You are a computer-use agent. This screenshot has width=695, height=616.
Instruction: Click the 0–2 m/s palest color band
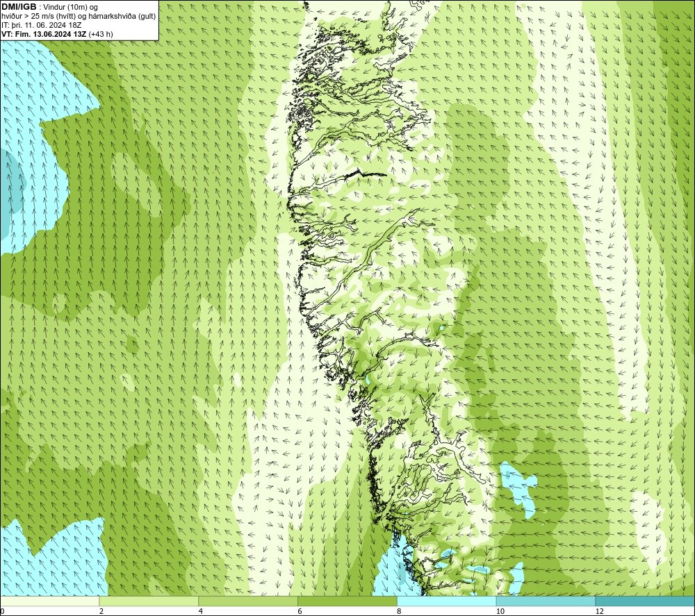point(49,601)
